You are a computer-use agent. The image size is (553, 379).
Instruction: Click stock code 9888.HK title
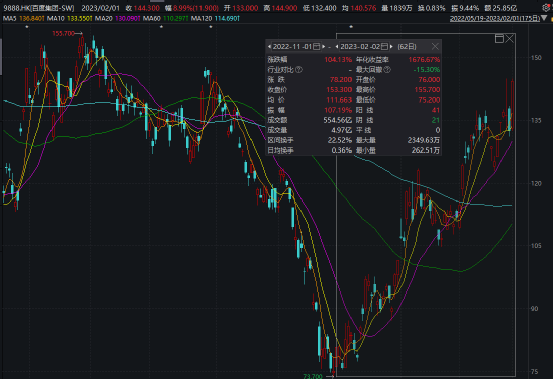(38, 8)
